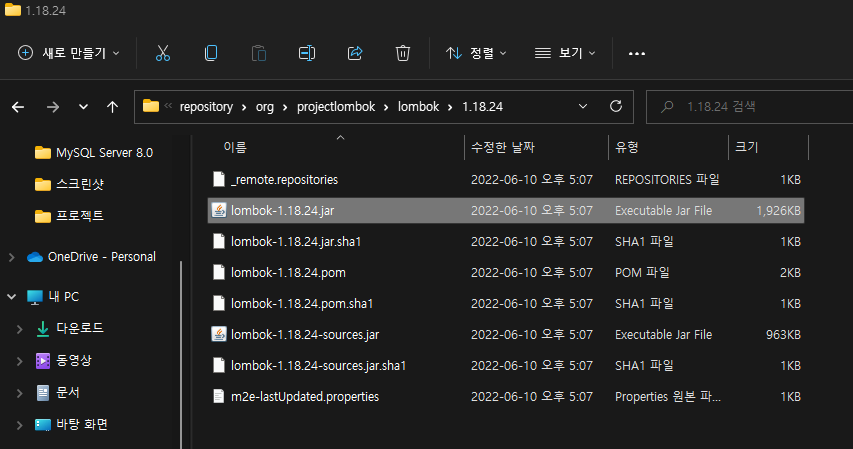Image resolution: width=853 pixels, height=449 pixels.
Task: Open the 새로 만들기 dropdown
Action: [69, 53]
